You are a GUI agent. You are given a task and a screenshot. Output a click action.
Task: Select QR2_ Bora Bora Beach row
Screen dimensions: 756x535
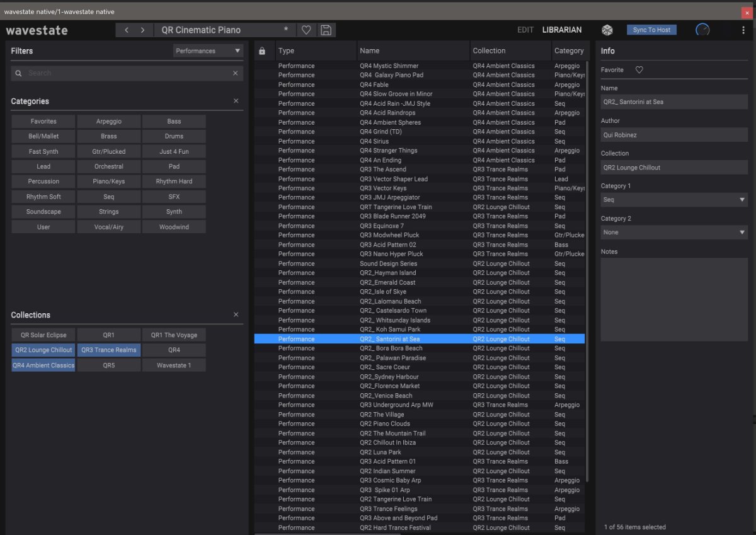pyautogui.click(x=420, y=348)
